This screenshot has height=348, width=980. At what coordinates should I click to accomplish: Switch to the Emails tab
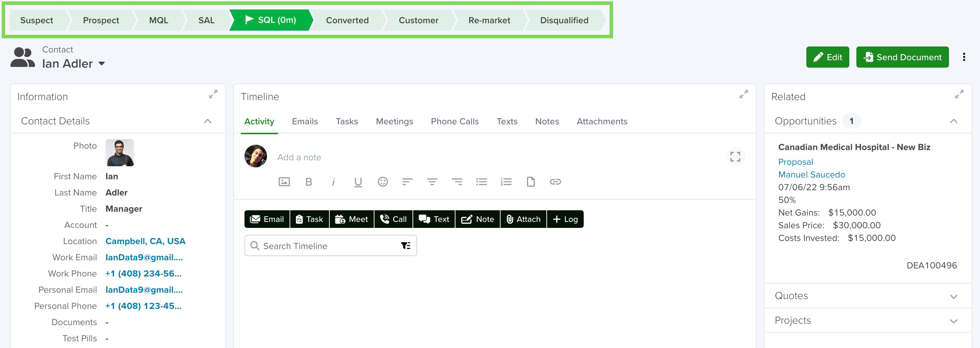point(305,121)
